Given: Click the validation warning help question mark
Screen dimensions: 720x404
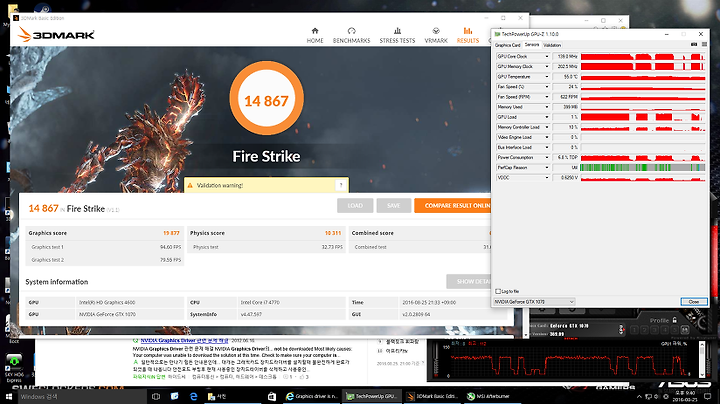Looking at the screenshot, I should point(341,185).
